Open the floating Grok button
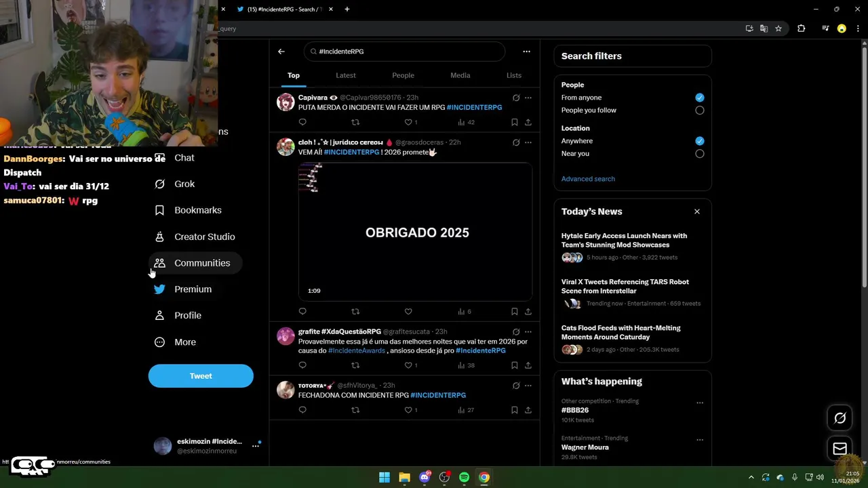Viewport: 868px width, 488px height. (840, 418)
